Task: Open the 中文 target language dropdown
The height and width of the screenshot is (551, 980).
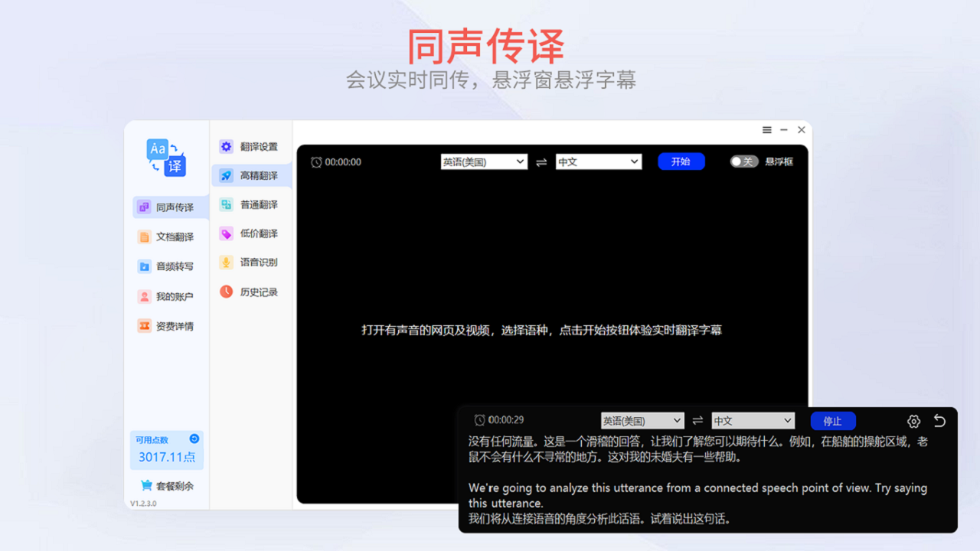Action: (599, 161)
